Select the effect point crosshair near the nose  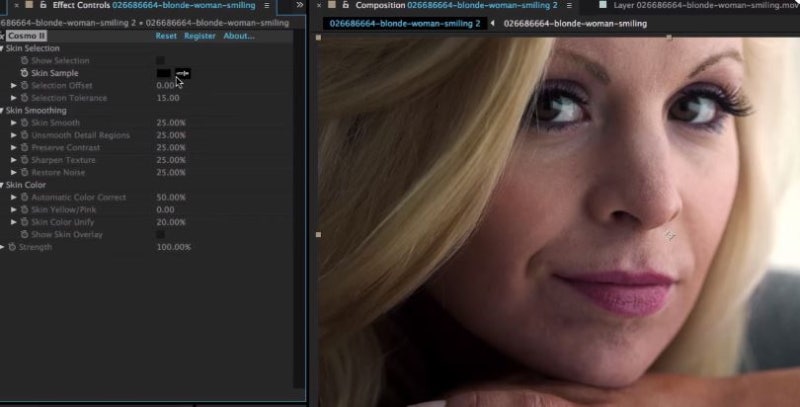(670, 235)
